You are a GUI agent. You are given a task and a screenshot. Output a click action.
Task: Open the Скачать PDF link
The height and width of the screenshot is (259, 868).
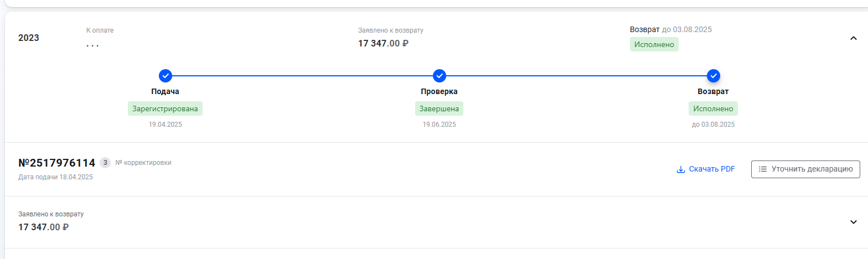click(711, 169)
